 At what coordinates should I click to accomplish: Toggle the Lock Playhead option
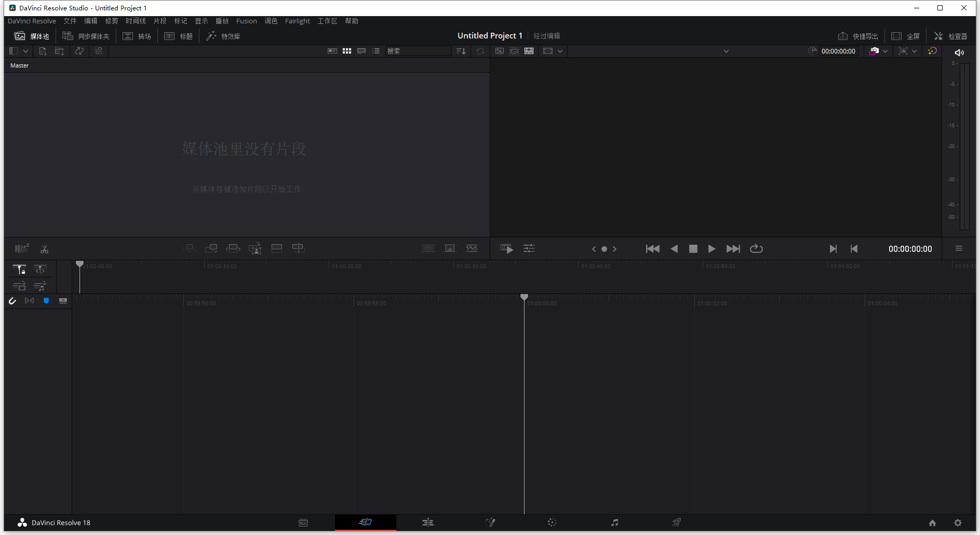tap(19, 270)
